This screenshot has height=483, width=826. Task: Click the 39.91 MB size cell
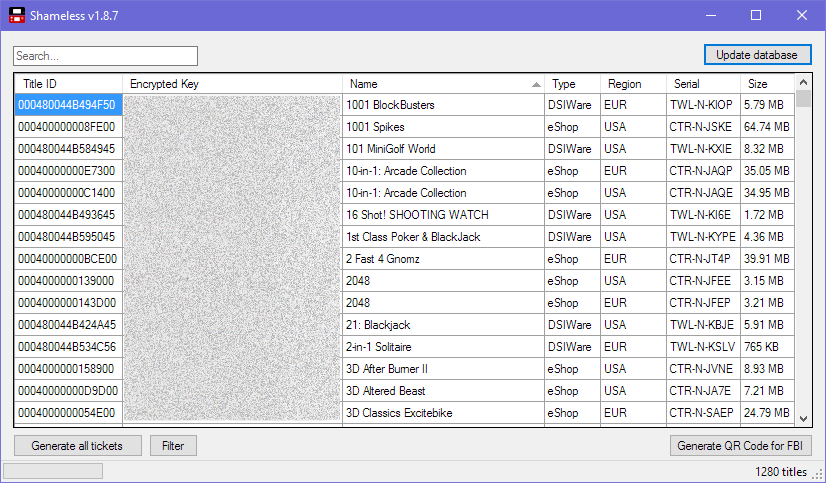[x=767, y=259]
